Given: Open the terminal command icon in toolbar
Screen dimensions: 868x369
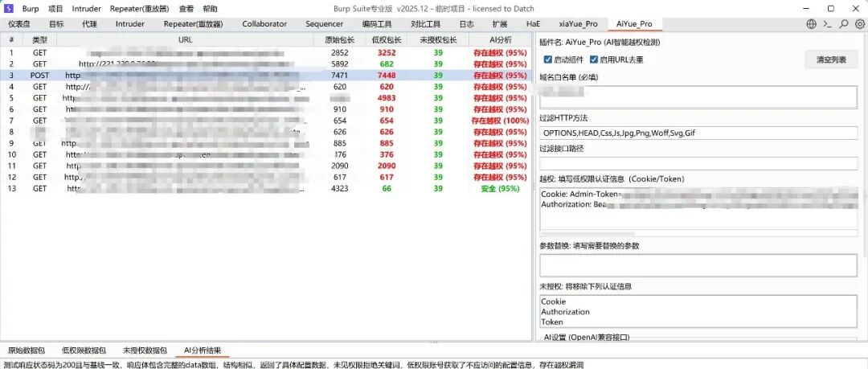Looking at the screenshot, I should pyautogui.click(x=828, y=24).
